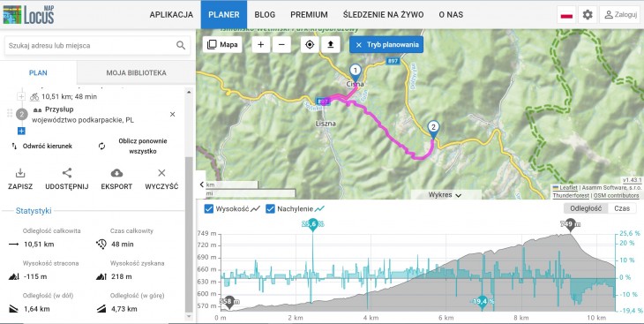This screenshot has width=644, height=324.
Task: Center map on my location icon
Action: [310, 45]
